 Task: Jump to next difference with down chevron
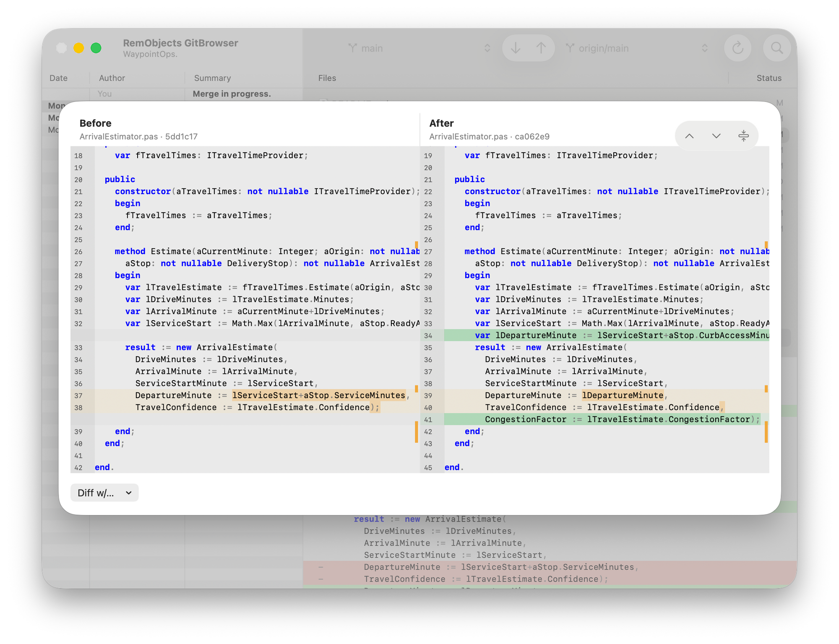click(x=716, y=136)
